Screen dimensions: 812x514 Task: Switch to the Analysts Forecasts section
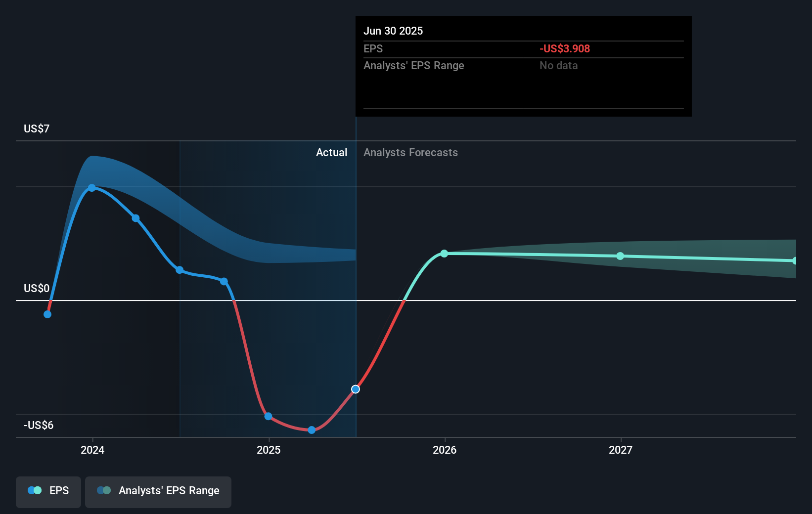tap(410, 152)
